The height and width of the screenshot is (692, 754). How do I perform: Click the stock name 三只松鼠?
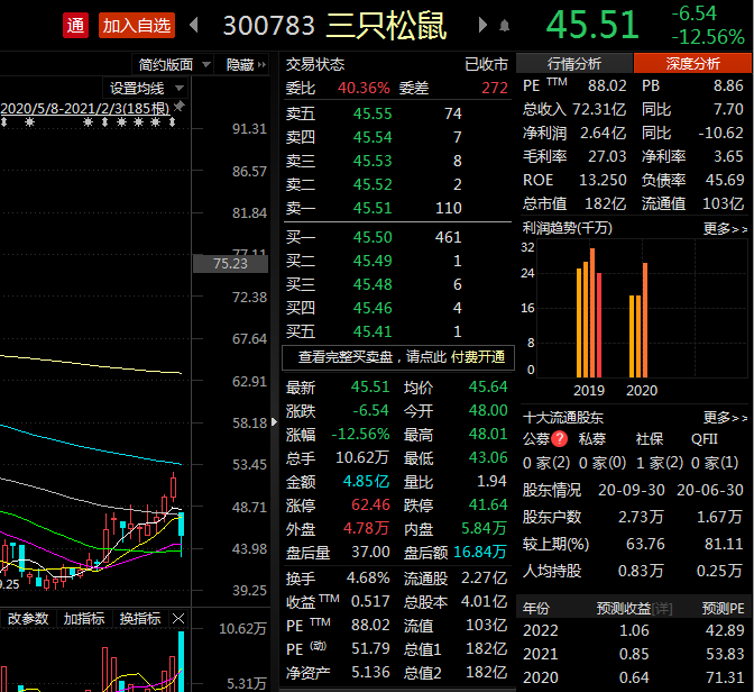coord(387,25)
